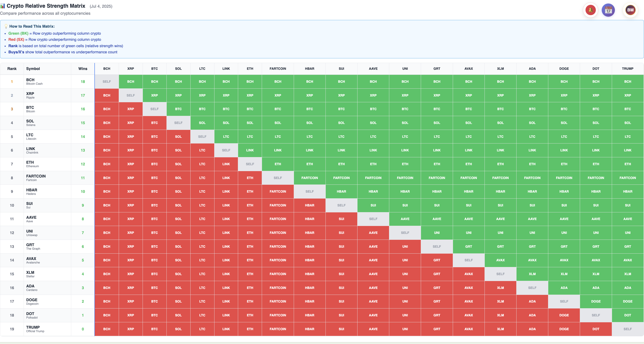Viewport: 644px width, 344px height.
Task: Sort the table by the Rank column
Action: [x=12, y=69]
